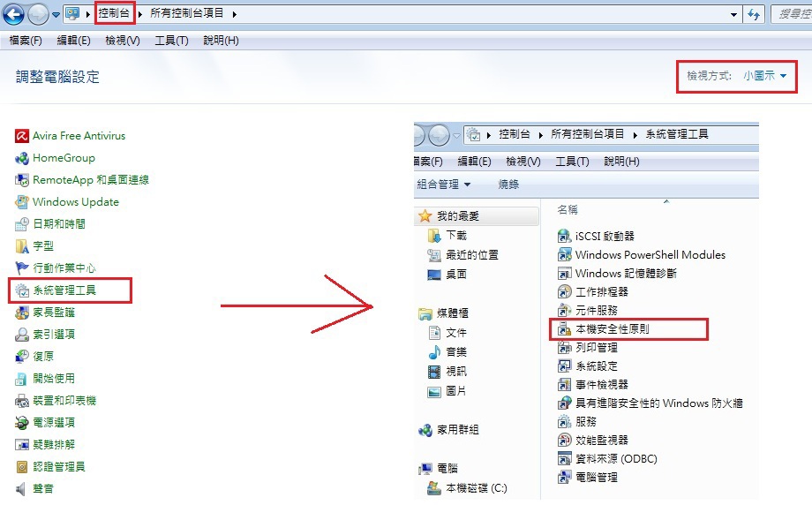Click 控制台 in the address breadcrumb
Viewport: 812px width, 505px height.
click(114, 13)
